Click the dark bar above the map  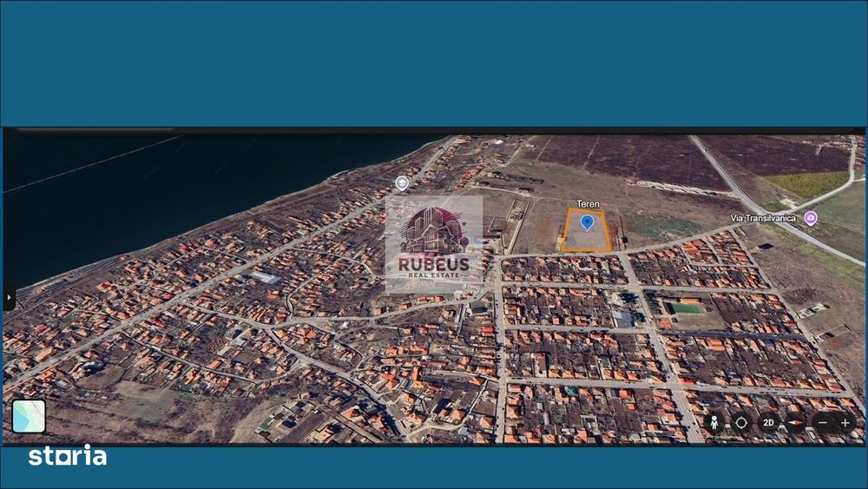click(434, 130)
